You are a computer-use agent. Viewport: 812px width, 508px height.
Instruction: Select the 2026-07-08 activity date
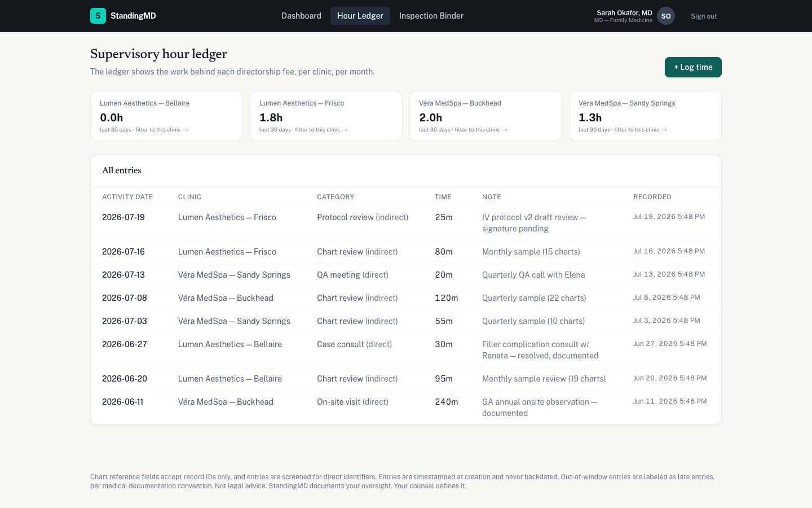[x=125, y=298]
